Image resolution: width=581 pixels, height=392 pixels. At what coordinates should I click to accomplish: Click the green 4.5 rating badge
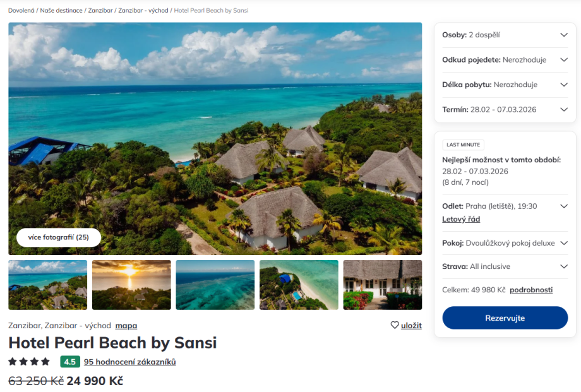pos(69,362)
